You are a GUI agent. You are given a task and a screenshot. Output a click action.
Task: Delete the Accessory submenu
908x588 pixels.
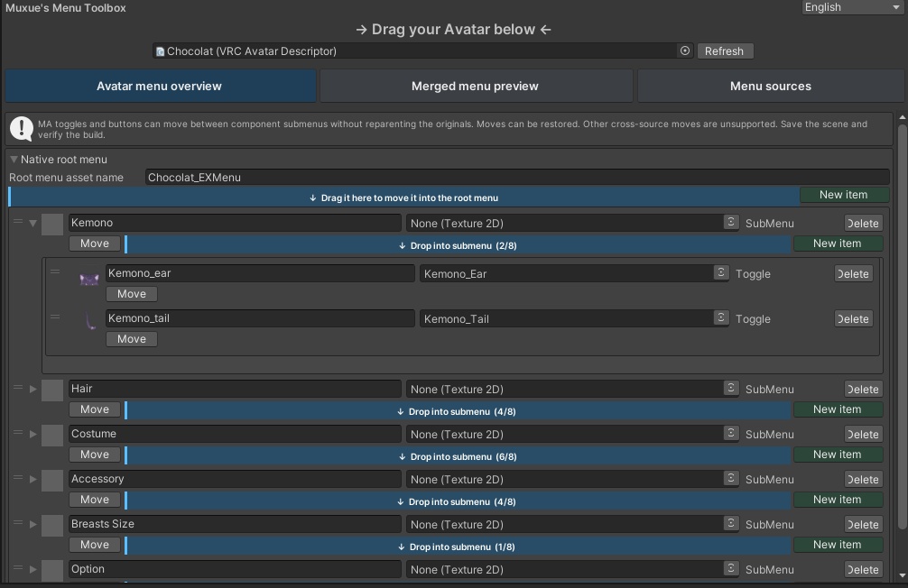pos(864,479)
